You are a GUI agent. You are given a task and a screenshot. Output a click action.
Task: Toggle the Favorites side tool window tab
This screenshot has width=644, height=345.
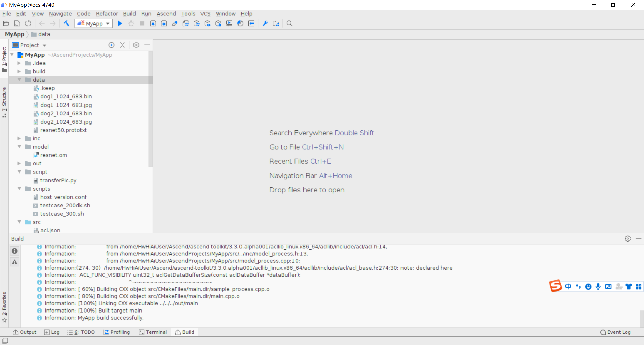4,307
